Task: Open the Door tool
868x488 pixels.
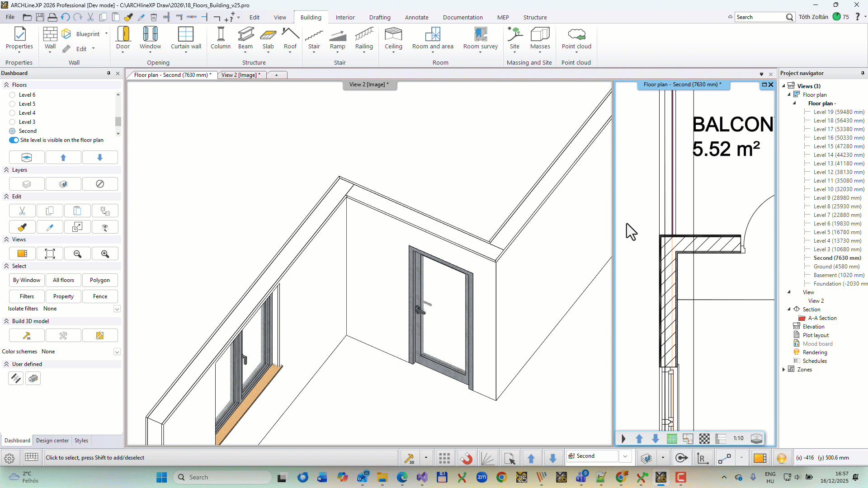Action: tap(123, 38)
